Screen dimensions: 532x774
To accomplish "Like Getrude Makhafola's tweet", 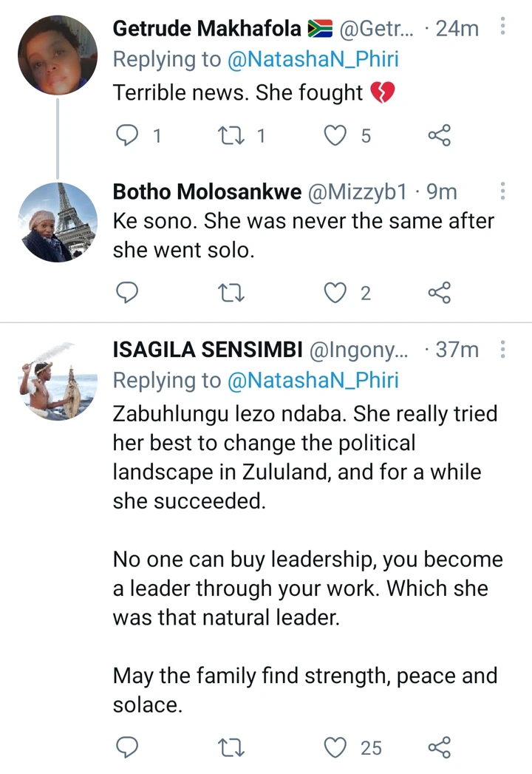I will pyautogui.click(x=335, y=135).
